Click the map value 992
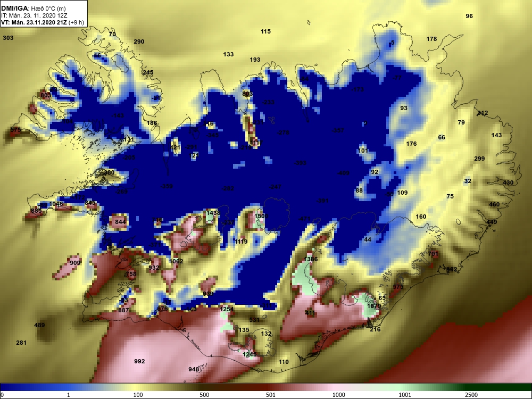 point(139,361)
